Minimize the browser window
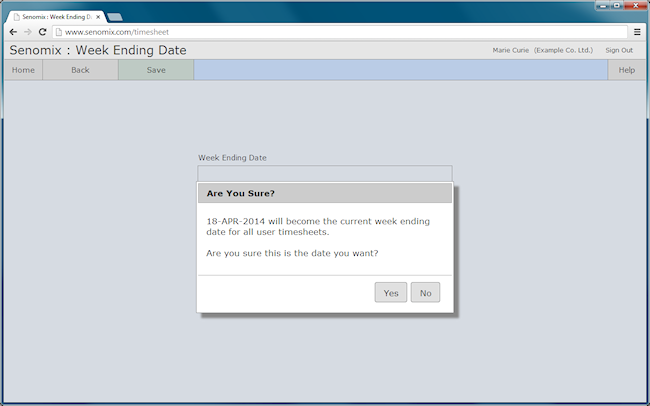 (603, 6)
